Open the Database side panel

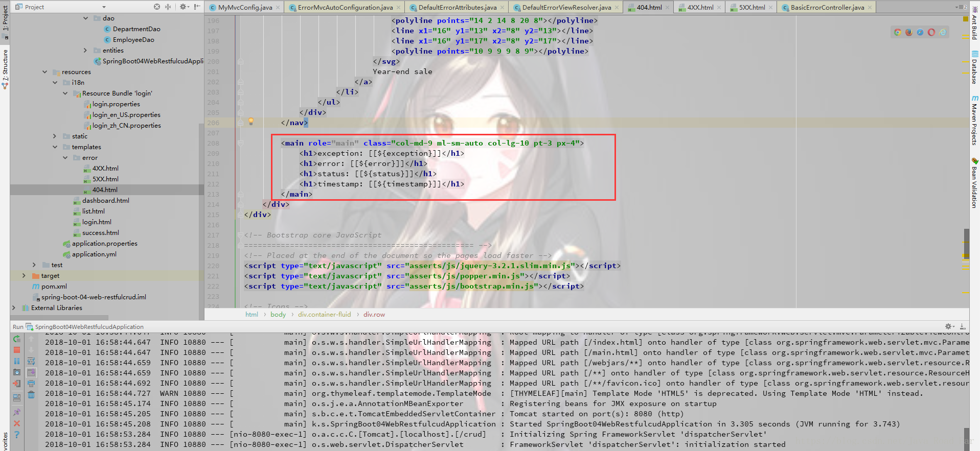(974, 67)
